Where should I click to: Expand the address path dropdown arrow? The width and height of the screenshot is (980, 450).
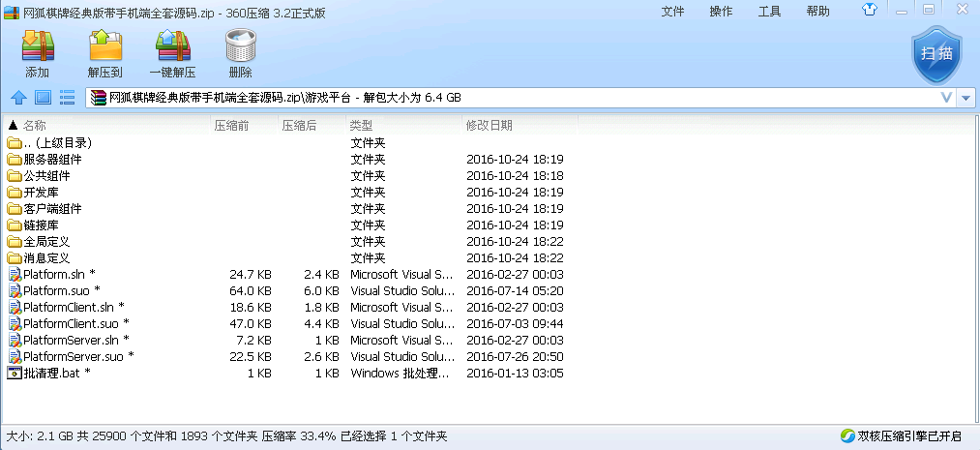[x=966, y=98]
